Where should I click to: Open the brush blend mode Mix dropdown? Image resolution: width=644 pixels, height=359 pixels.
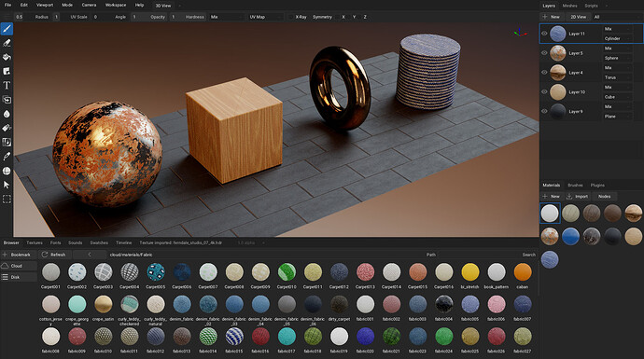tap(227, 17)
